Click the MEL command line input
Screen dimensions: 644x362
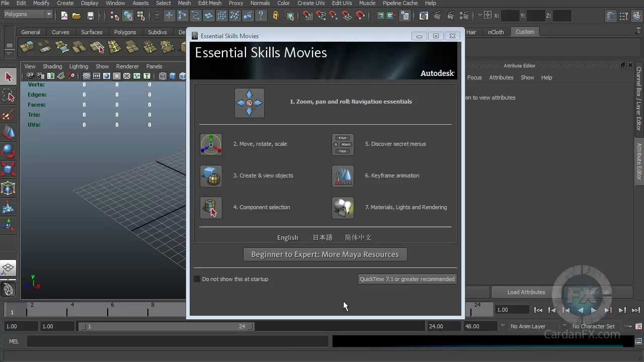click(177, 341)
